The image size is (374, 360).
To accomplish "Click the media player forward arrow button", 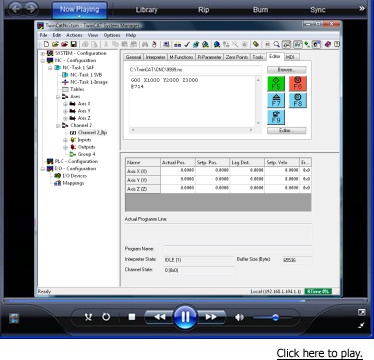I will click(31, 9).
